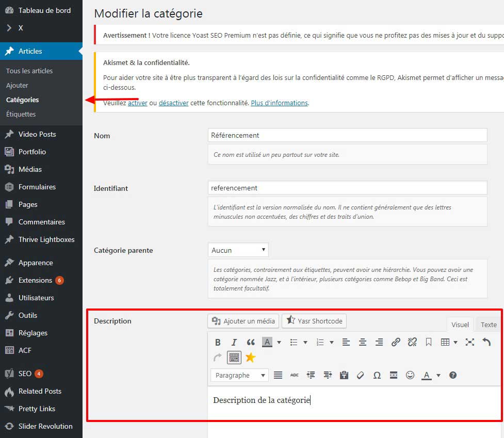504x438 pixels.
Task: Align text right
Action: click(379, 342)
